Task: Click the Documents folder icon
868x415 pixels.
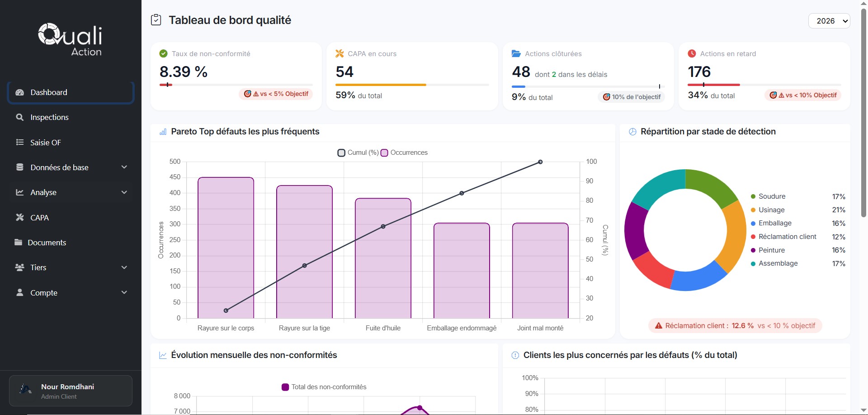Action: (x=18, y=242)
